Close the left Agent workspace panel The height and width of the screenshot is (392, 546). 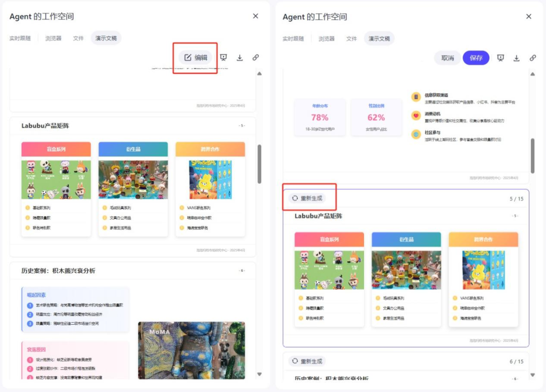click(256, 16)
